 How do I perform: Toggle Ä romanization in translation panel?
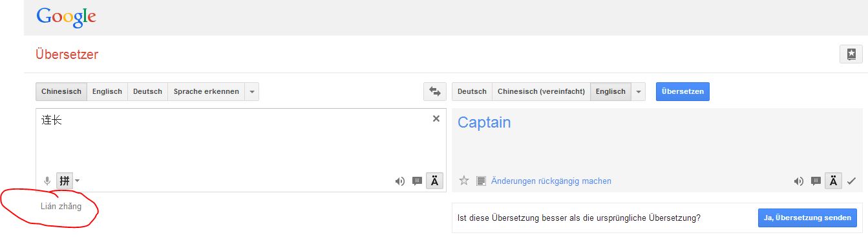pyautogui.click(x=834, y=181)
